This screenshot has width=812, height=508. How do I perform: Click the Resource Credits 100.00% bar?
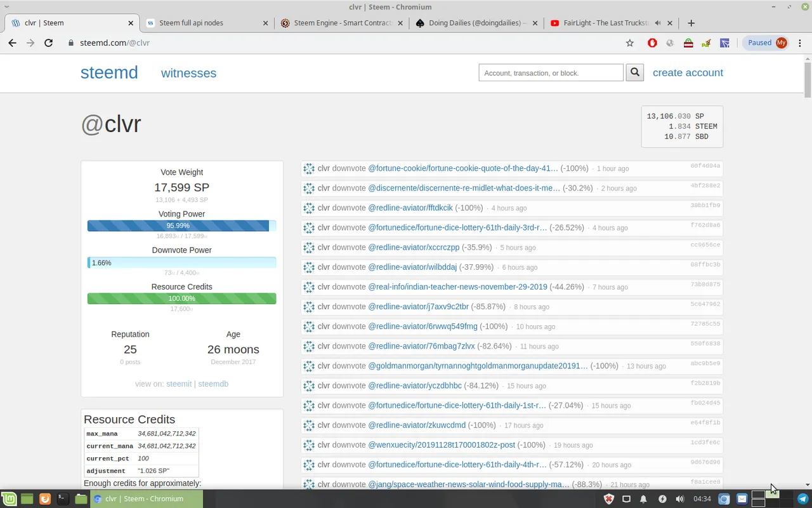point(181,298)
